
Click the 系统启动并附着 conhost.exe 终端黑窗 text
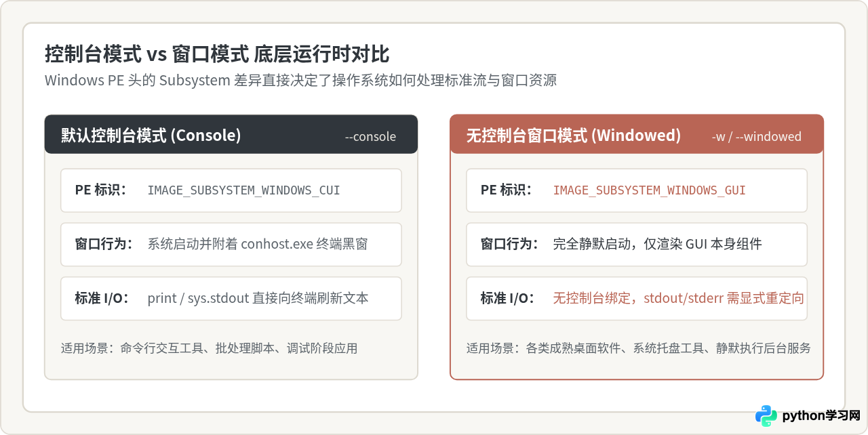(x=258, y=244)
